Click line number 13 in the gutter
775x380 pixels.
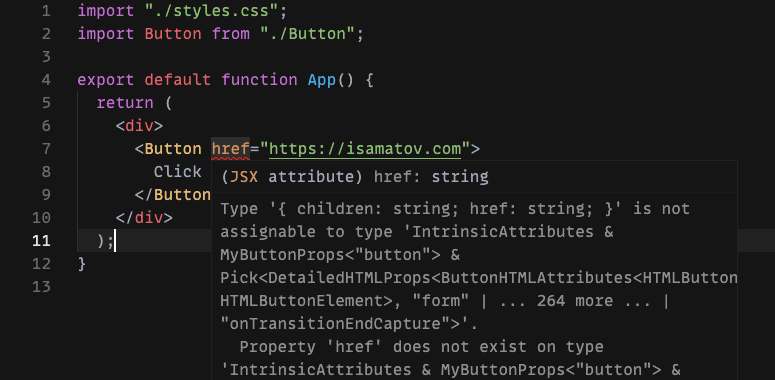[x=42, y=287]
